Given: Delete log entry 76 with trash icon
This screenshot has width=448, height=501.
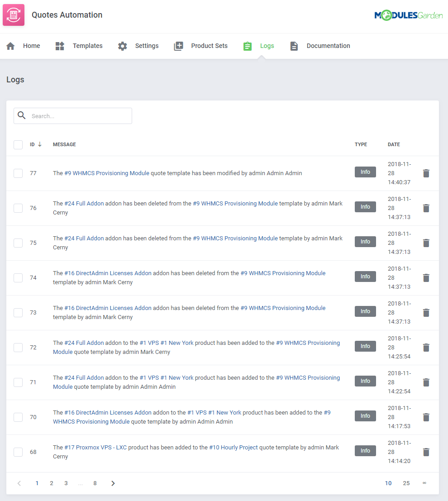Looking at the screenshot, I should pos(426,208).
